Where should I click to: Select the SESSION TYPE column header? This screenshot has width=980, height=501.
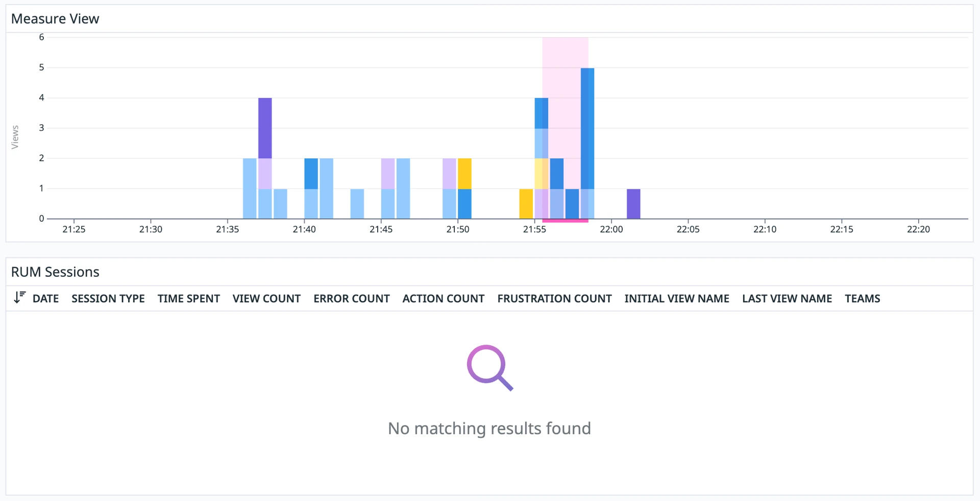tap(108, 299)
